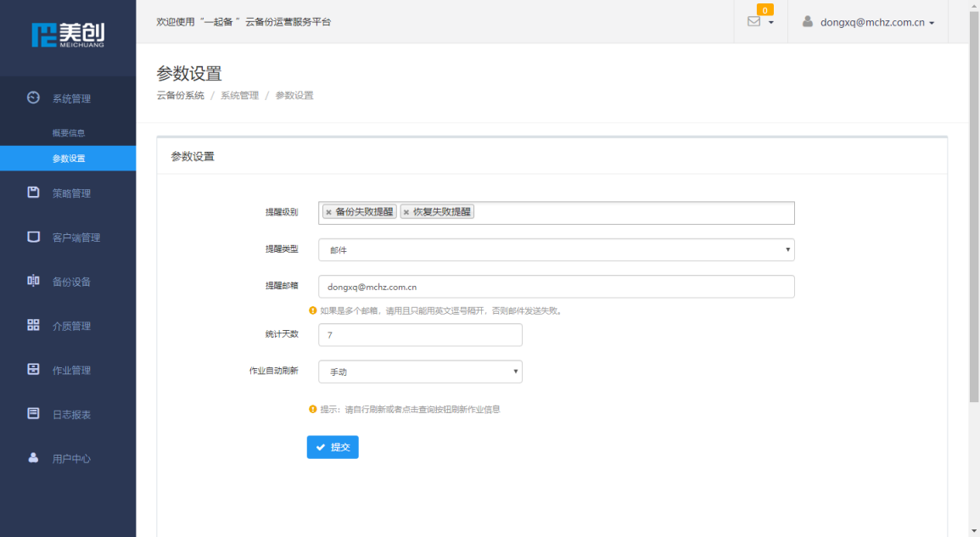Open the 提醒类型 dropdown showing 邮件
The image size is (980, 537).
coord(557,249)
